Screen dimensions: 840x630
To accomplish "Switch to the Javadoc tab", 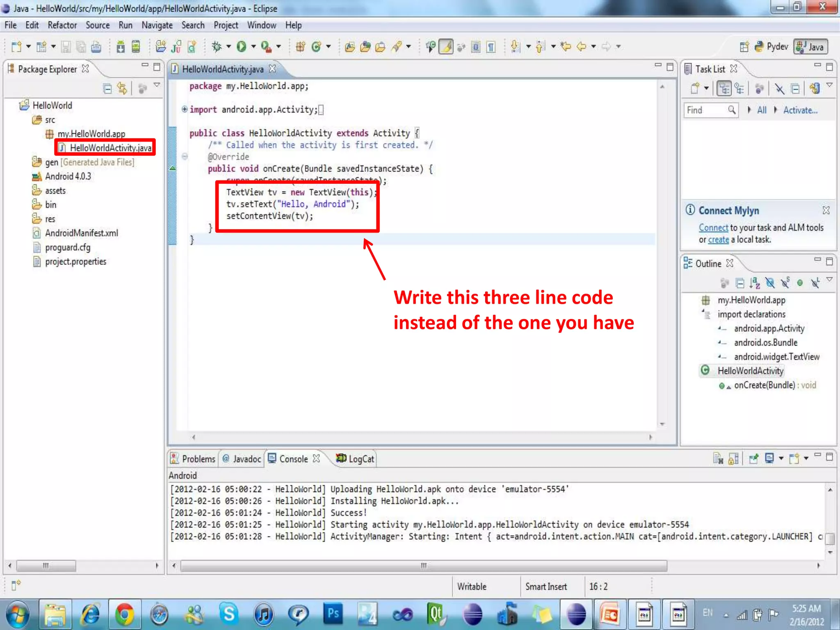I will pos(242,459).
